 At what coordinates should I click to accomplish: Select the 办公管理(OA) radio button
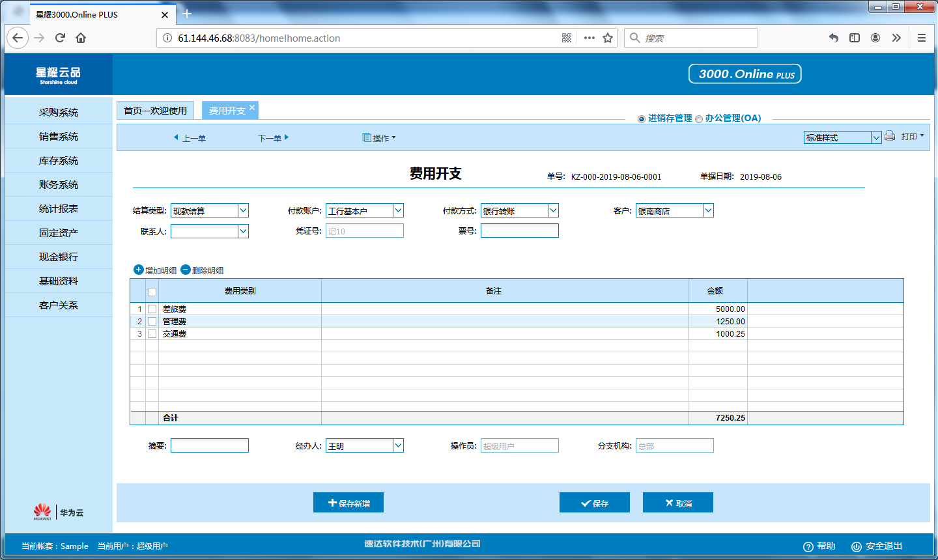pyautogui.click(x=699, y=119)
